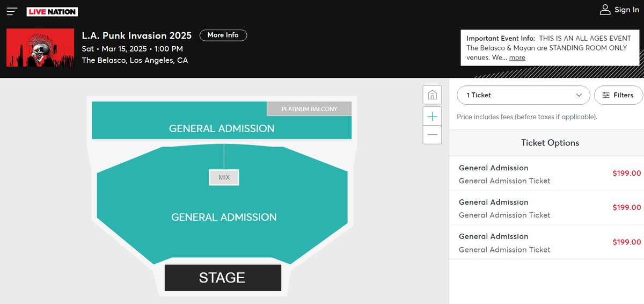Expand important event info via more link
The height and width of the screenshot is (304, 644).
[517, 57]
